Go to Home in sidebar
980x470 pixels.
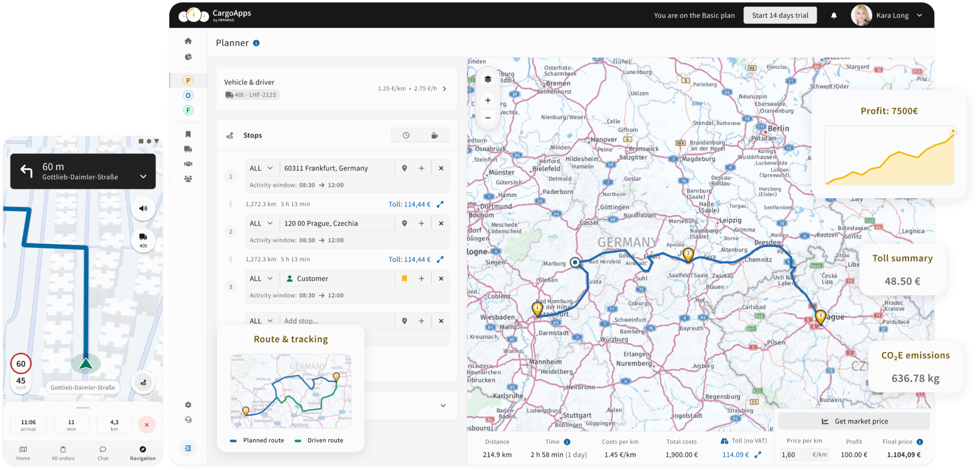coord(188,41)
